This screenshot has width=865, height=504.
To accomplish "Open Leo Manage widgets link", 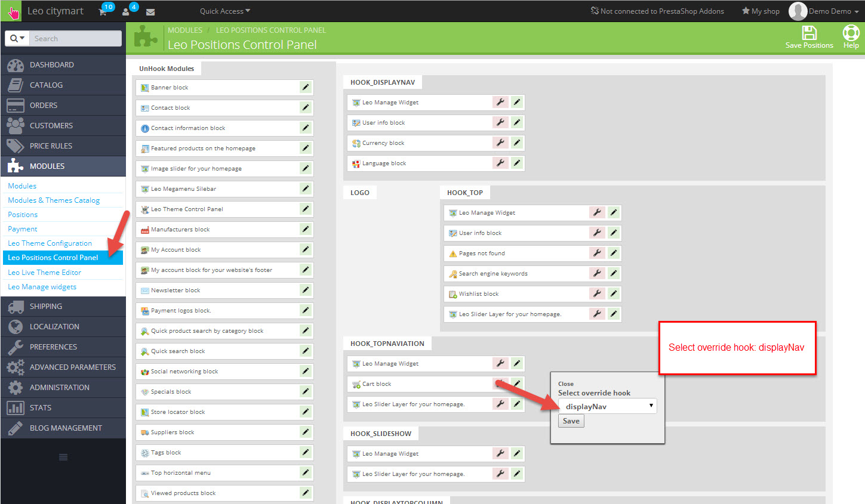I will pos(42,287).
